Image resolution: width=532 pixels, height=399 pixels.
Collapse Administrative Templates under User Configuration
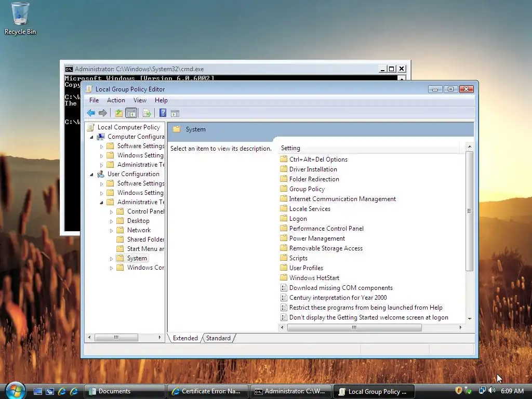pyautogui.click(x=101, y=203)
